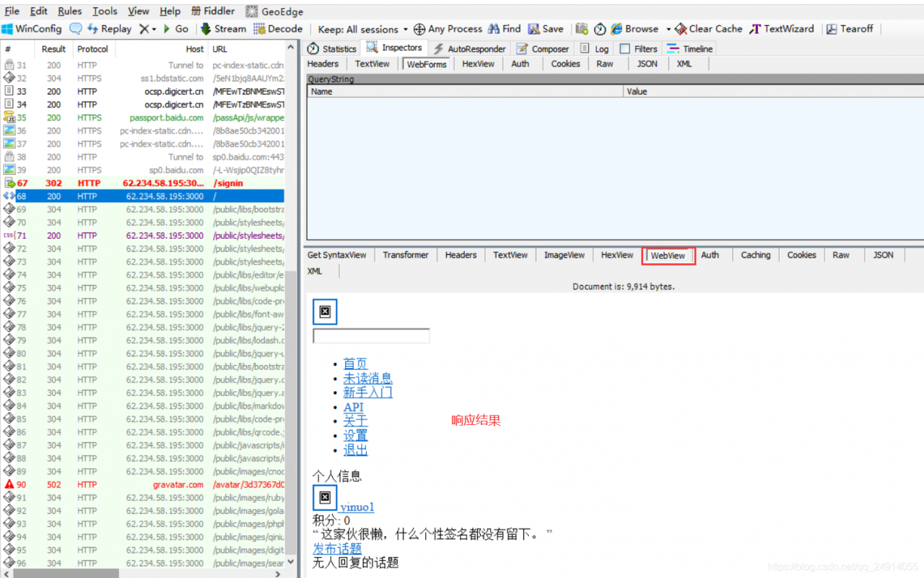Click the broken avatar image beside yinuo1

pos(325,497)
